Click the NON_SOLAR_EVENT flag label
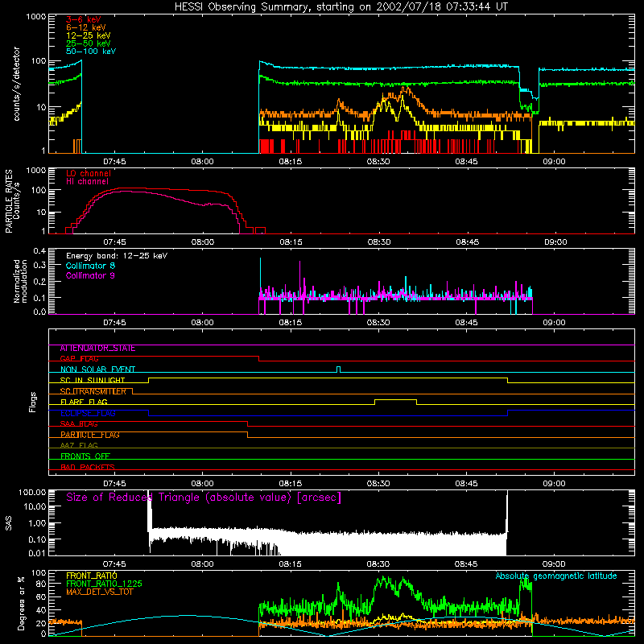The width and height of the screenshot is (644, 644). click(97, 369)
